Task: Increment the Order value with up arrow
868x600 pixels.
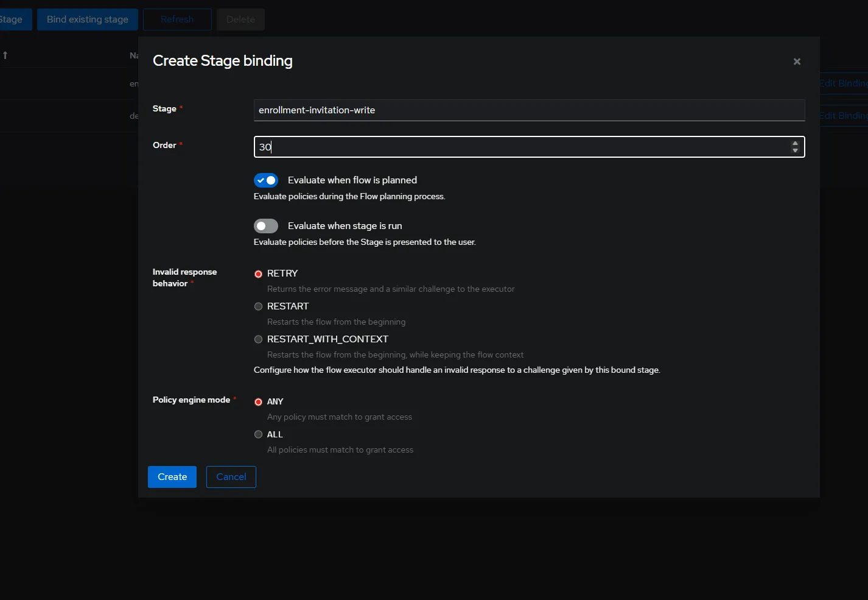Action: tap(795, 144)
